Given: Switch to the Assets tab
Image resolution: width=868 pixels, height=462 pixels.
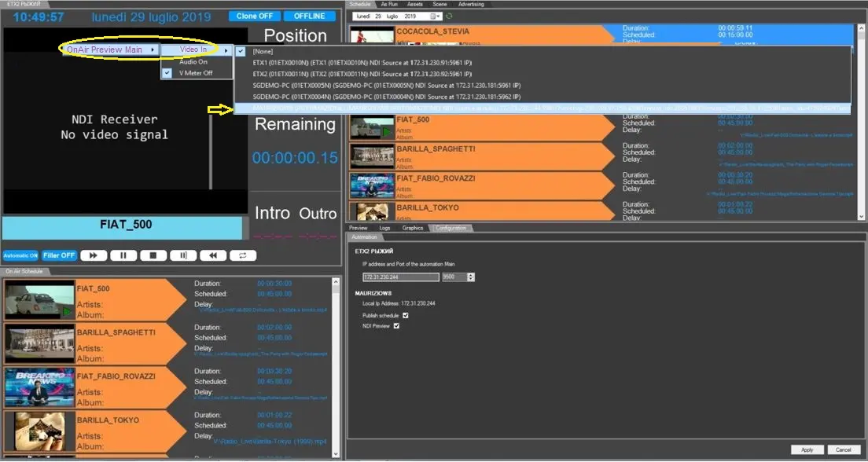Looking at the screenshot, I should (414, 4).
